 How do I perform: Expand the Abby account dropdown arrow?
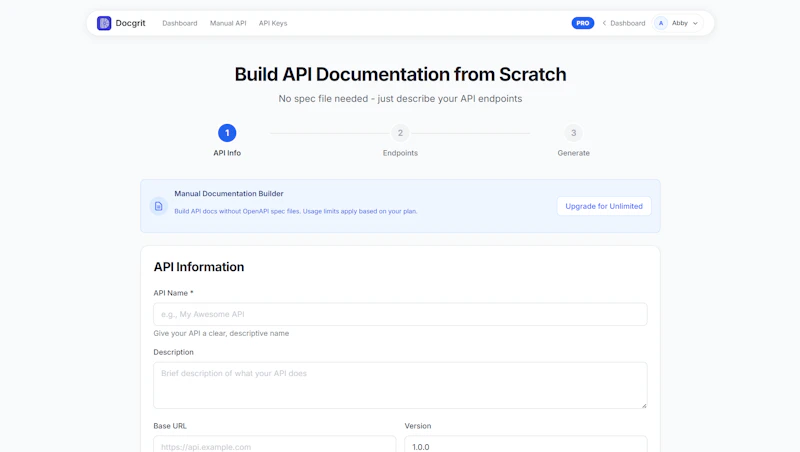click(695, 23)
